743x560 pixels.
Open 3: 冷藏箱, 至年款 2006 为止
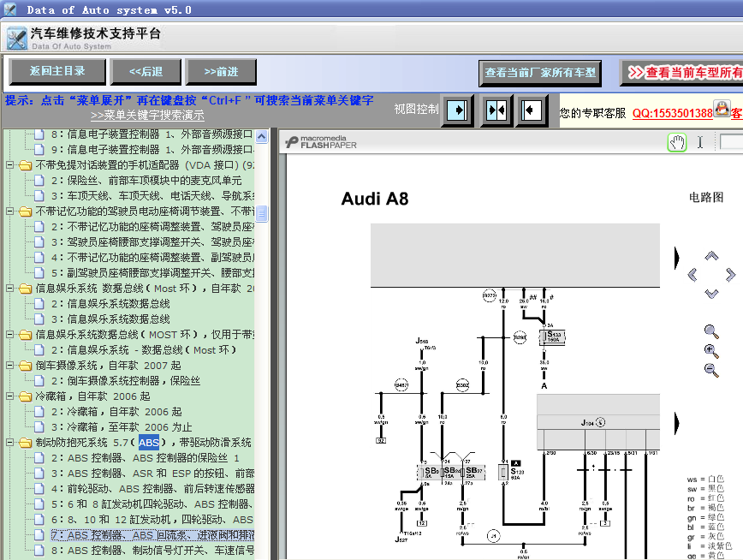tap(122, 426)
